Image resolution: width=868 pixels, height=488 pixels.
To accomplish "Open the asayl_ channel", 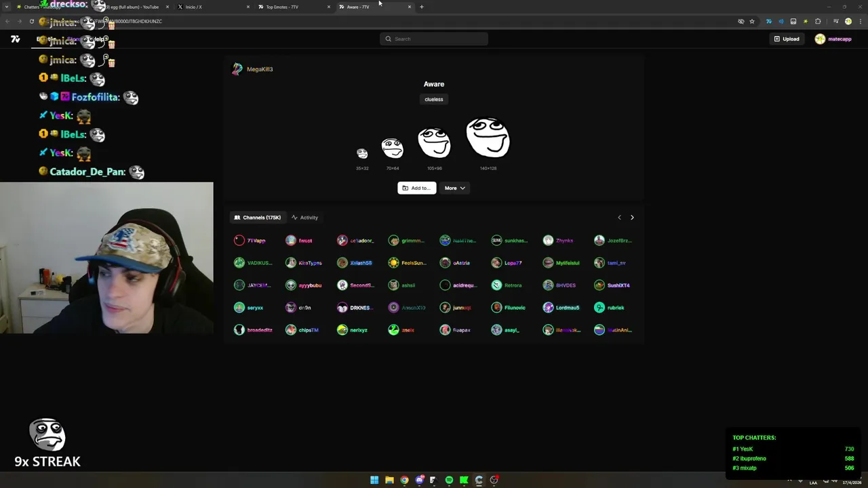I will pyautogui.click(x=506, y=330).
